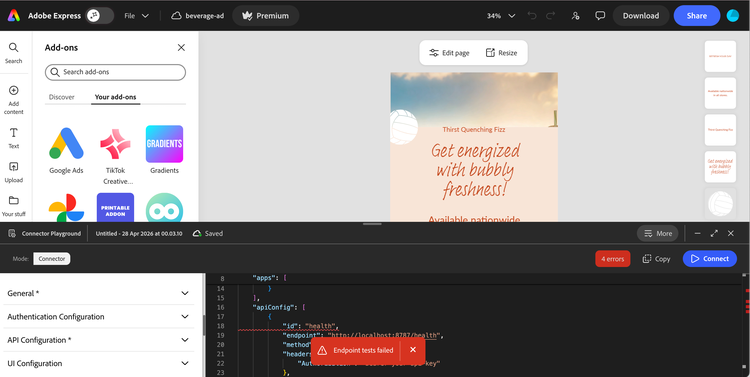Image resolution: width=750 pixels, height=377 pixels.
Task: Expand the API Configuration section
Action: click(x=99, y=340)
